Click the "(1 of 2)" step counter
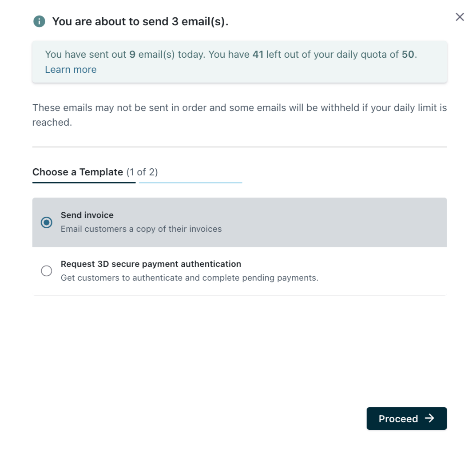The width and height of the screenshot is (476, 460). (142, 172)
